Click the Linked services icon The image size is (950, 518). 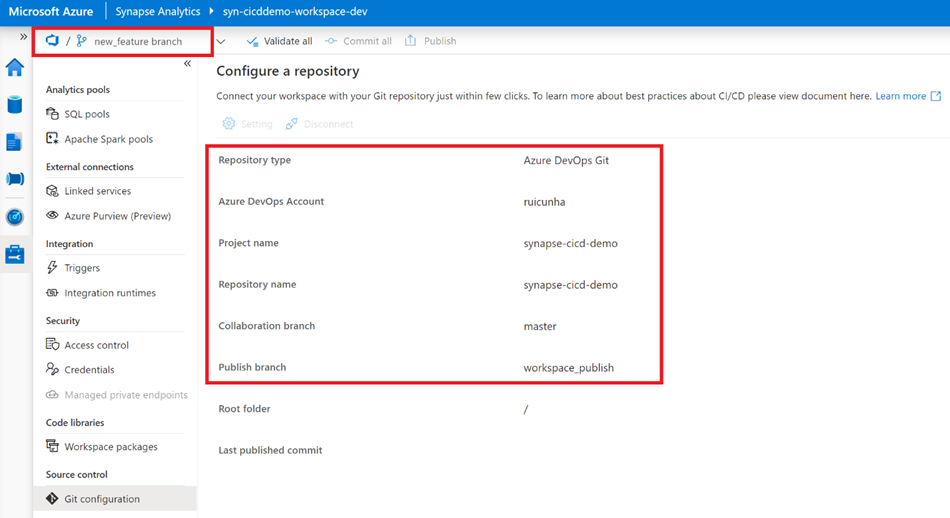tap(52, 190)
